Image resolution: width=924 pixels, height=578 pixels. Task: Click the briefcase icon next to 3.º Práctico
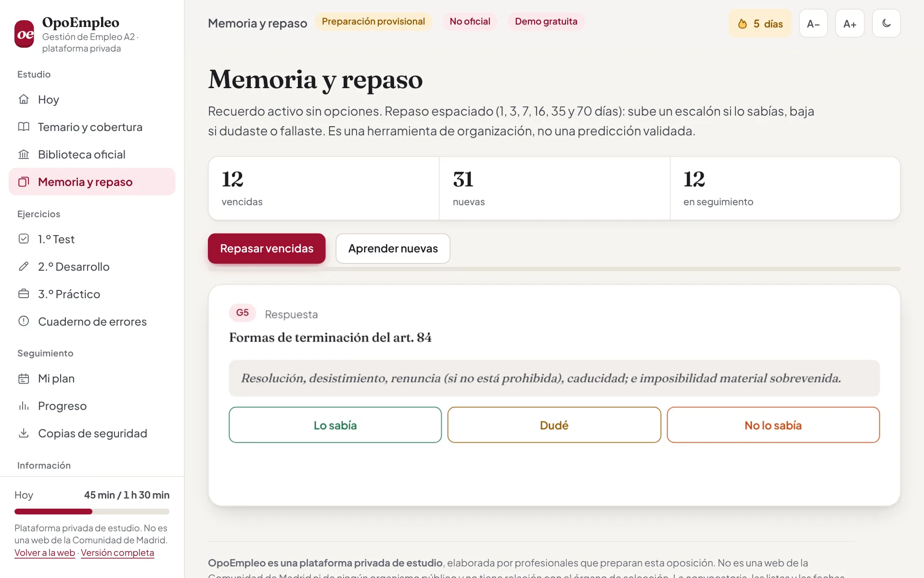click(24, 294)
